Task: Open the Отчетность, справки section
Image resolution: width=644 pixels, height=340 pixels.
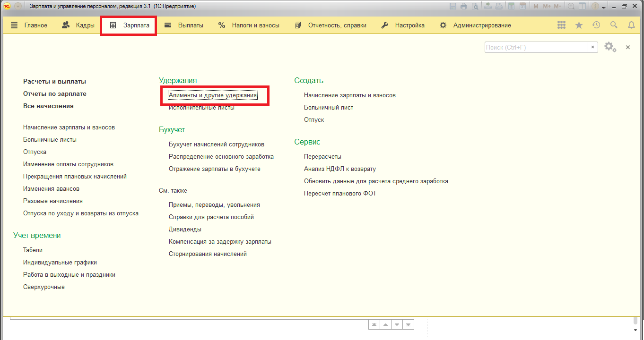Action: (330, 25)
